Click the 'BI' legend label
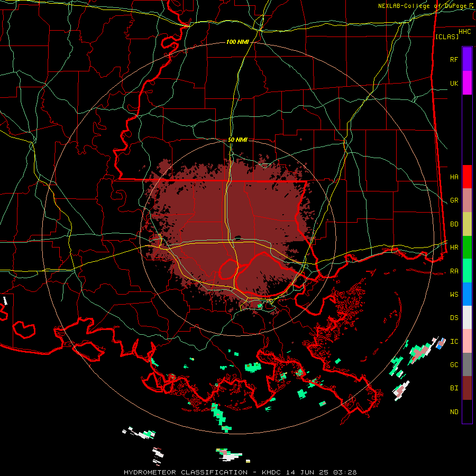Screen dimensions: 476x476 [454, 388]
